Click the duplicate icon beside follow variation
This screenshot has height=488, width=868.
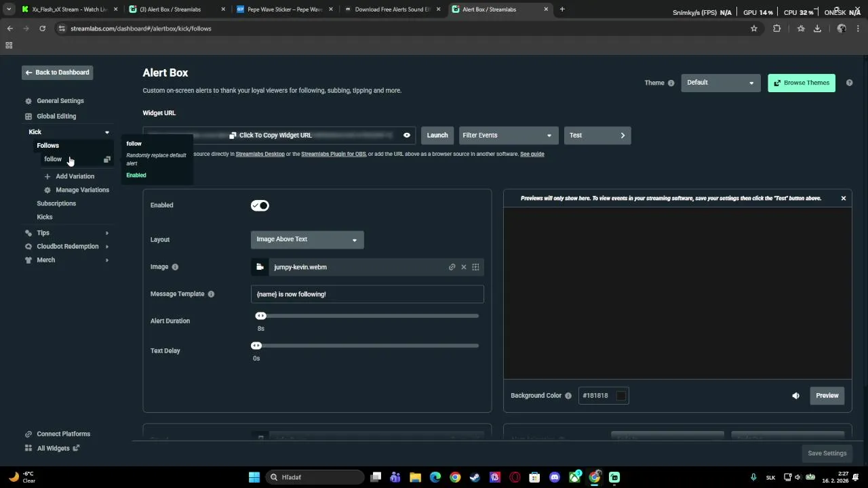[x=106, y=159]
